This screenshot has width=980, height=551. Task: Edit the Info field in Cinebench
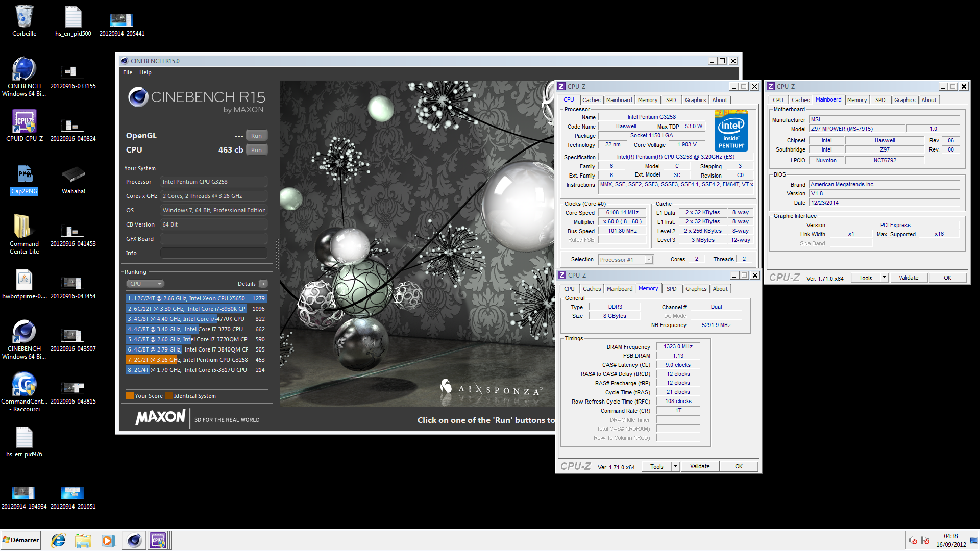pyautogui.click(x=214, y=253)
